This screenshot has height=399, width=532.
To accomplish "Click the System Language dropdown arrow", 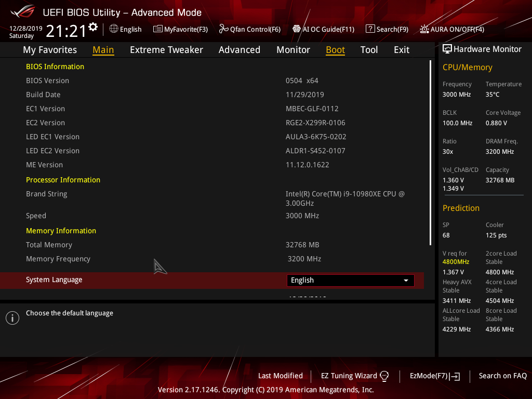I will pos(406,281).
